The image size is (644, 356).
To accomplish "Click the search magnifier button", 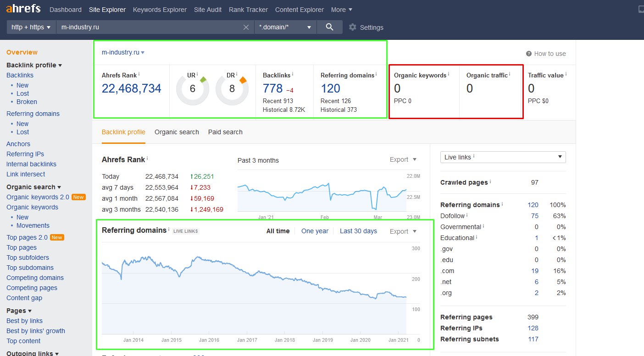I will pos(329,27).
